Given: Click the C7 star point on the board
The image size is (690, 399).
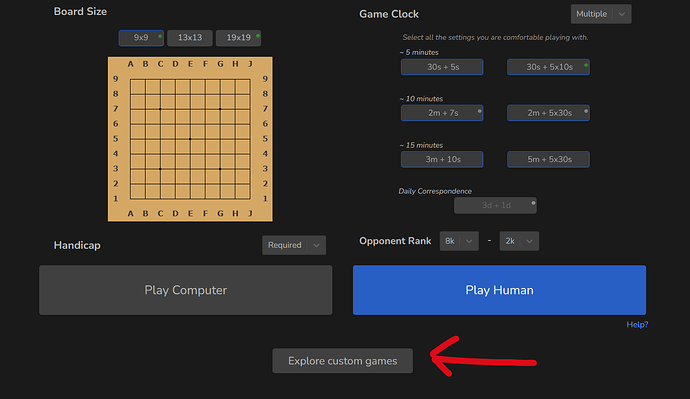Looking at the screenshot, I should point(160,109).
